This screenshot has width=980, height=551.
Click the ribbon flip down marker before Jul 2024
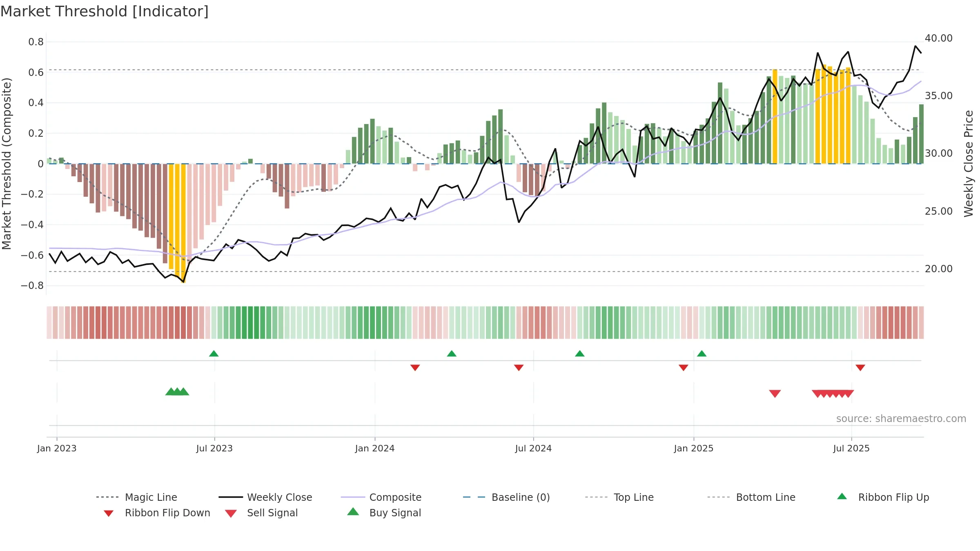(x=519, y=368)
